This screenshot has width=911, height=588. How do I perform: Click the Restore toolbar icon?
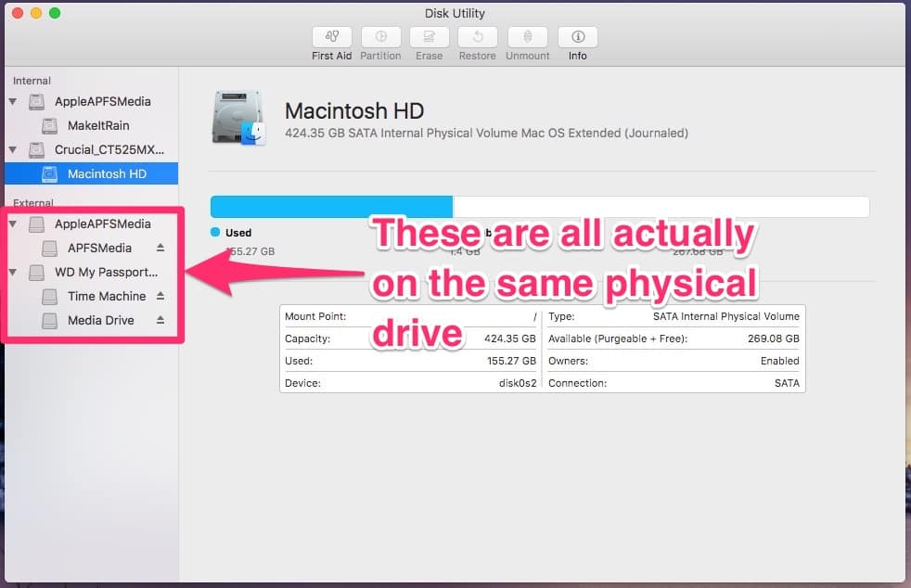(x=478, y=37)
